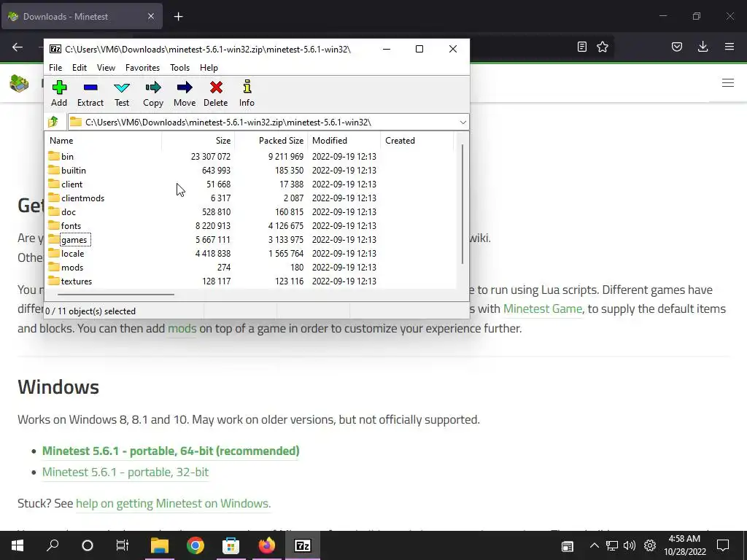Click the Move toolbar icon
This screenshot has height=560, width=747.
pyautogui.click(x=185, y=87)
